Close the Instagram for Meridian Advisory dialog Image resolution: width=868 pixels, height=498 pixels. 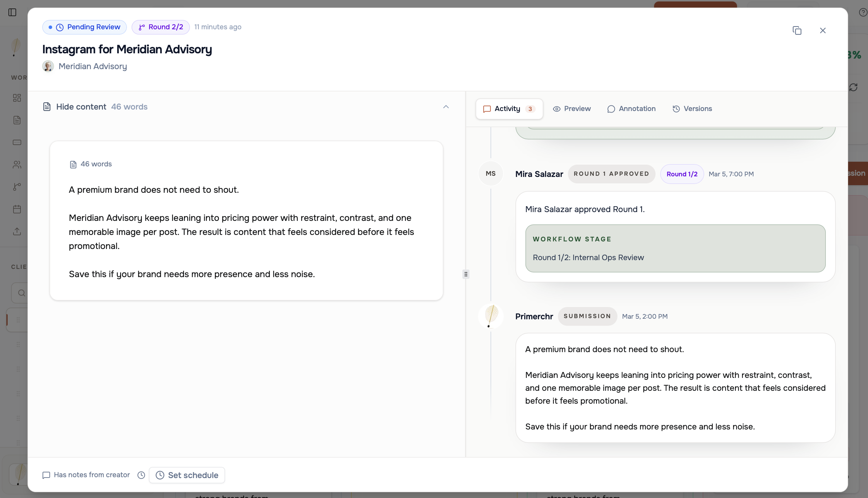pos(823,30)
